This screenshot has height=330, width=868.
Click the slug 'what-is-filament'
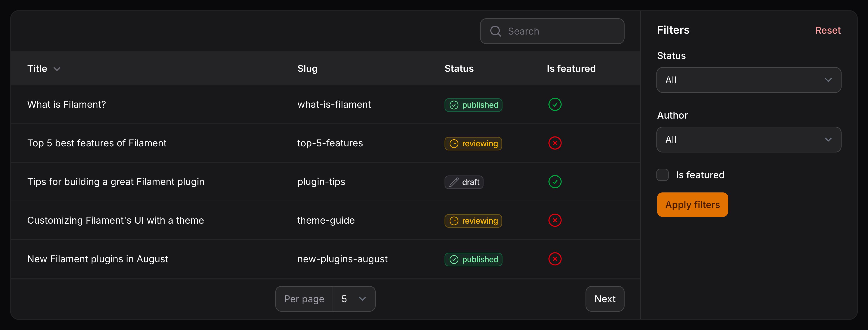coord(334,104)
